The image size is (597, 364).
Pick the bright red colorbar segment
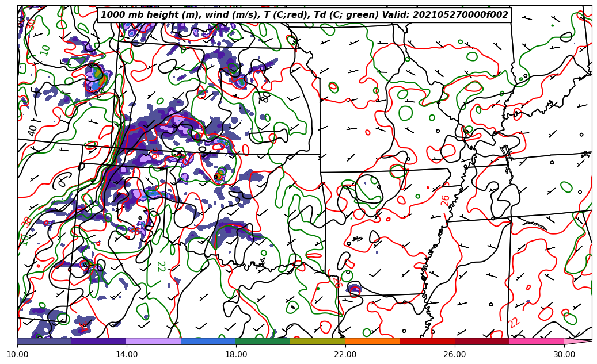point(427,341)
